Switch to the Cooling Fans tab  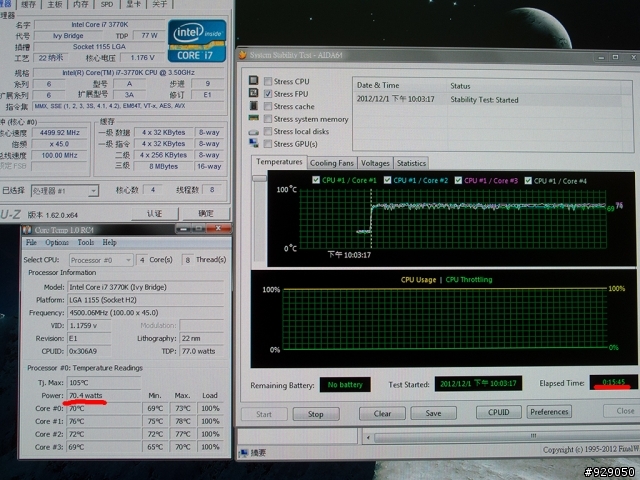tap(332, 163)
